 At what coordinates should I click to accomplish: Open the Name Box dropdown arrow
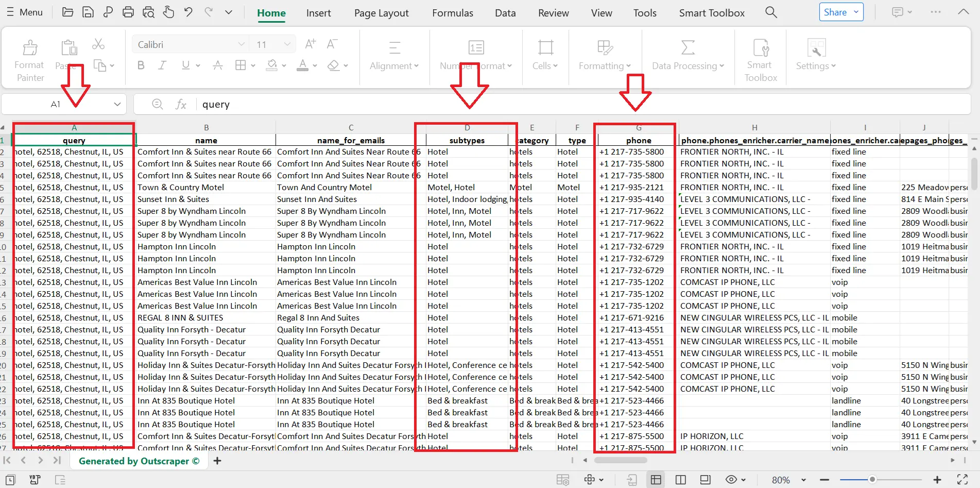coord(117,104)
